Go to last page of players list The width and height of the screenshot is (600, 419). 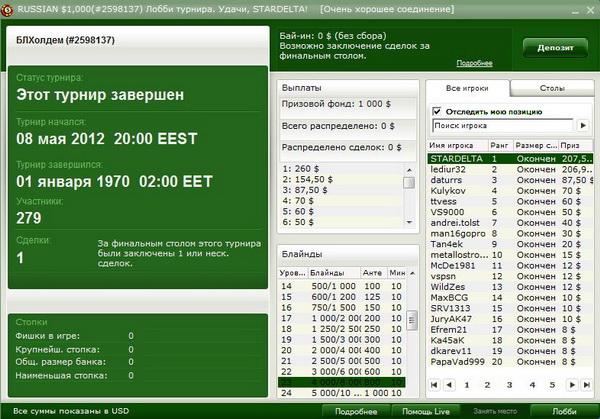pos(586,385)
